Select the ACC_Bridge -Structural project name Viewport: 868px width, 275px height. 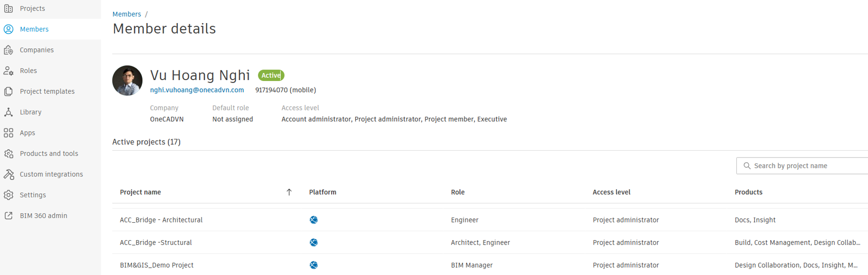coord(156,243)
